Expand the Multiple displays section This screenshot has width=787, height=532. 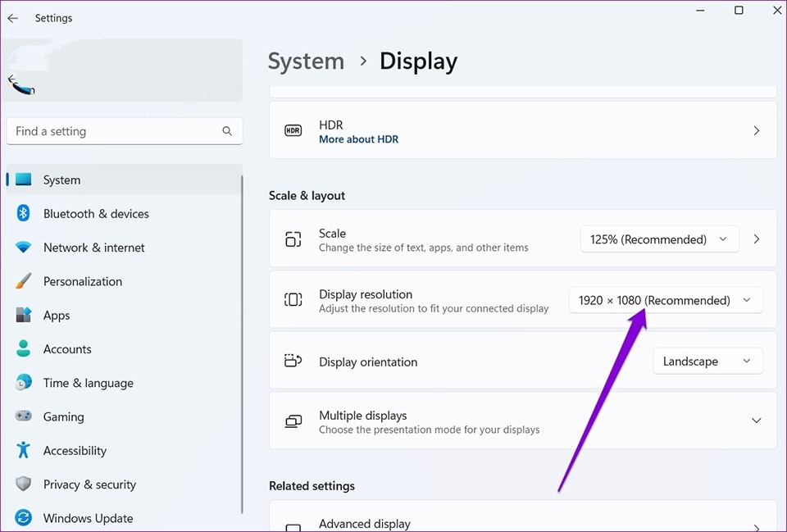pos(756,421)
